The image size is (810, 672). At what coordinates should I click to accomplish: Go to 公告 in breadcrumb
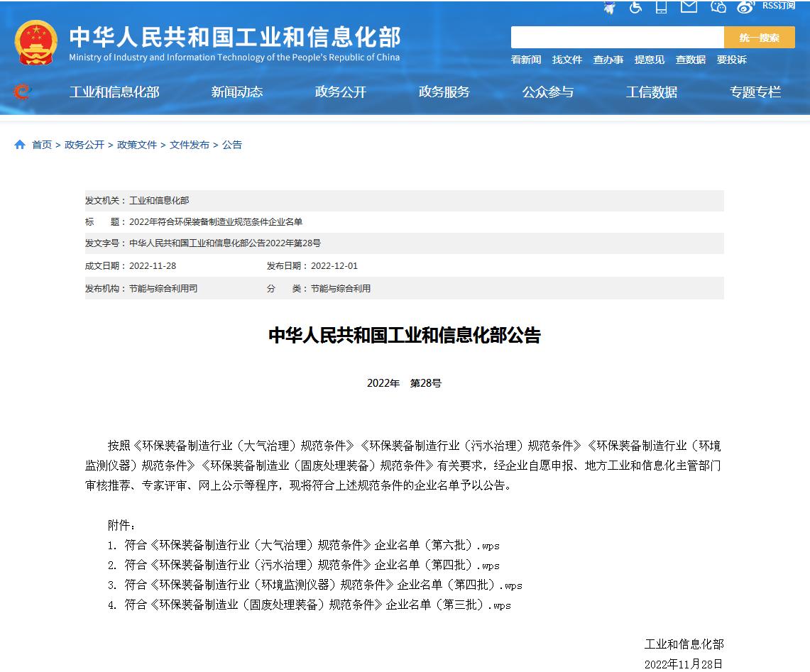(232, 145)
